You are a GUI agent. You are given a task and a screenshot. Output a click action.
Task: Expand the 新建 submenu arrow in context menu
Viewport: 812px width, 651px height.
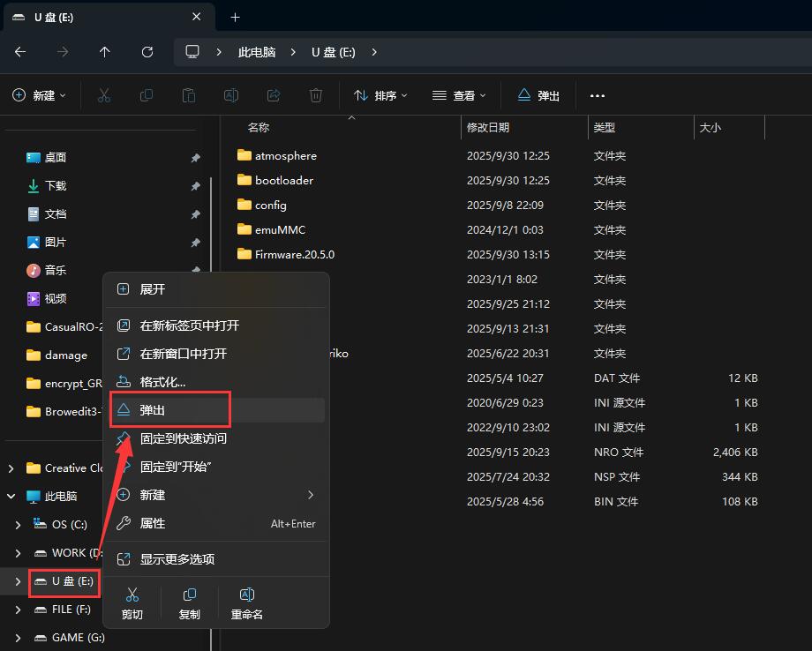(310, 495)
